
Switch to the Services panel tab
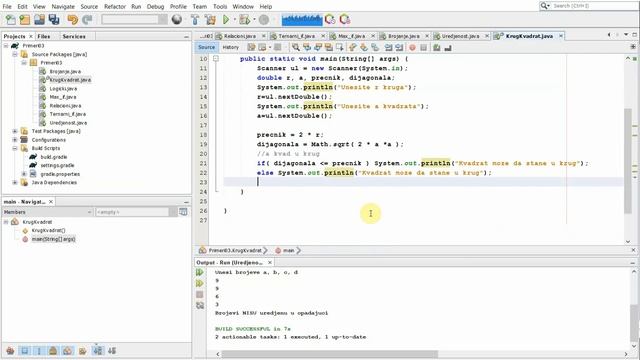pyautogui.click(x=74, y=36)
